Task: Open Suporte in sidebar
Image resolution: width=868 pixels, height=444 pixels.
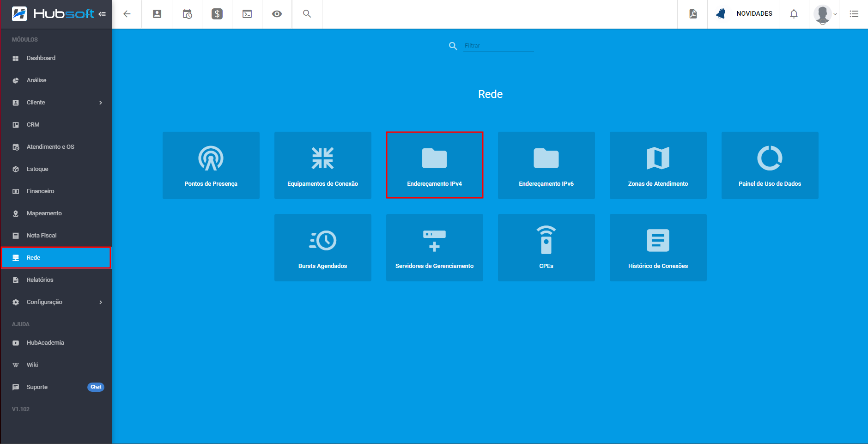Action: [x=56, y=387]
